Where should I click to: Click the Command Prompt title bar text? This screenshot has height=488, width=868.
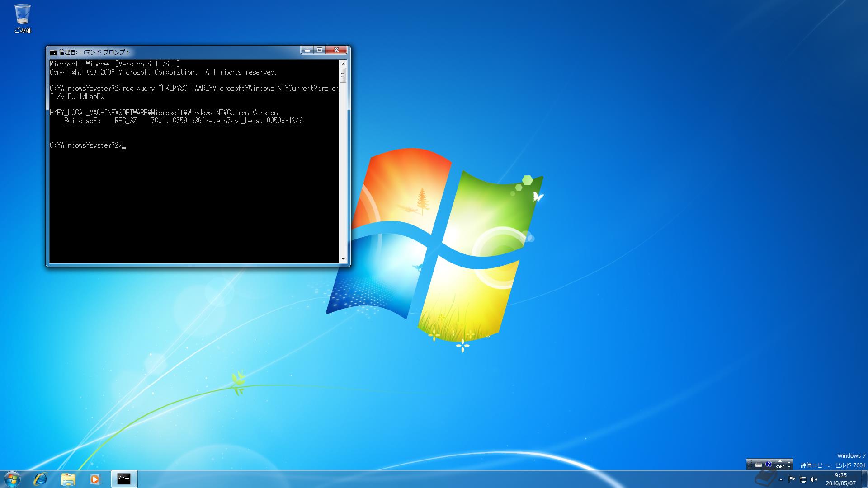(95, 52)
